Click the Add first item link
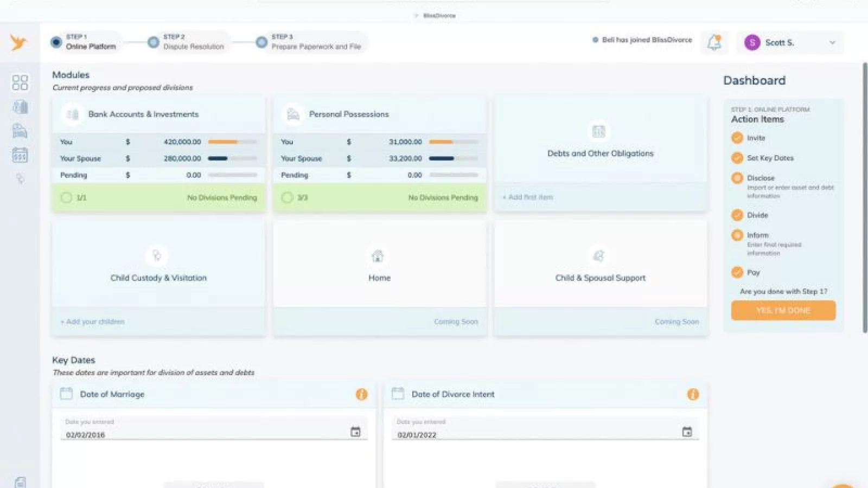 (x=528, y=197)
